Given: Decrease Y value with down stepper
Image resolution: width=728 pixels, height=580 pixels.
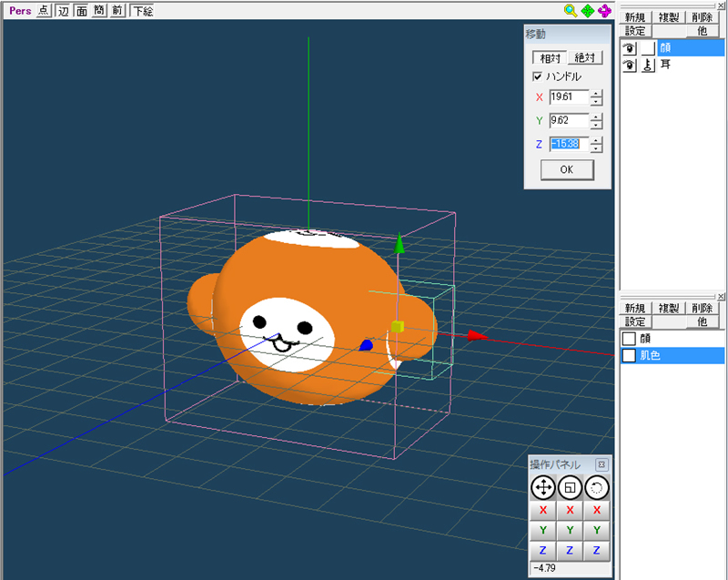Looking at the screenshot, I should (x=596, y=125).
